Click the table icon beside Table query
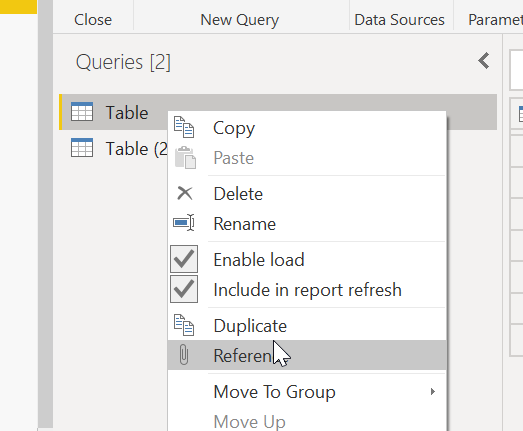The height and width of the screenshot is (431, 523). coord(82,112)
